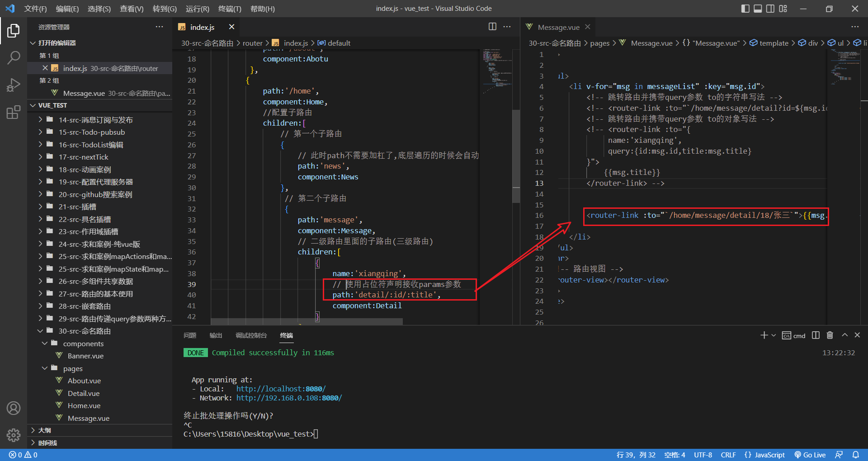Close index.js in open editors list

pyautogui.click(x=45, y=68)
